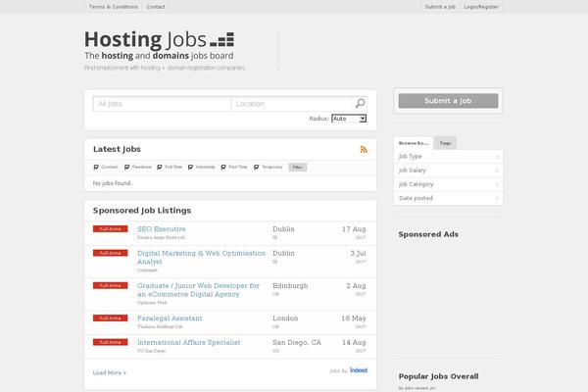The height and width of the screenshot is (392, 588).
Task: Focus the Location search field
Action: pyautogui.click(x=292, y=104)
